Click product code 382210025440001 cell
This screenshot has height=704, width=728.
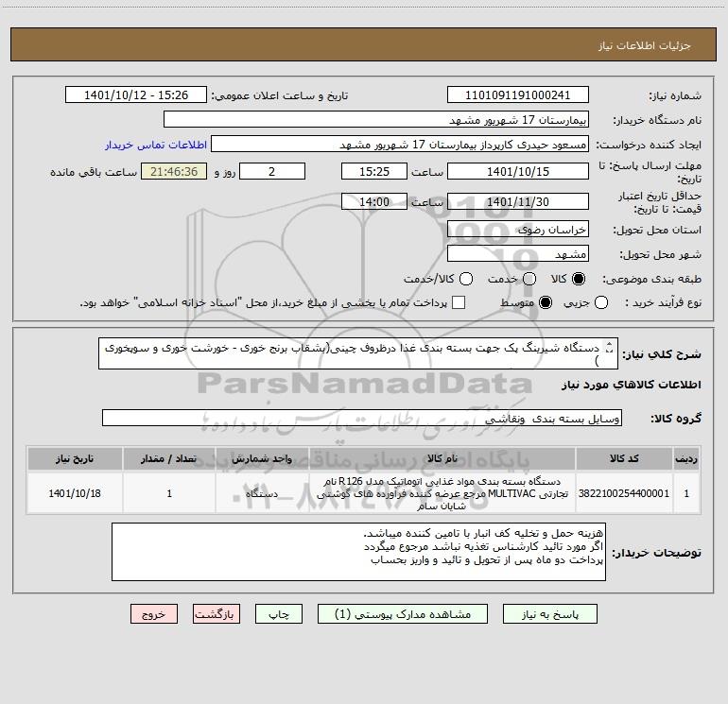(624, 493)
